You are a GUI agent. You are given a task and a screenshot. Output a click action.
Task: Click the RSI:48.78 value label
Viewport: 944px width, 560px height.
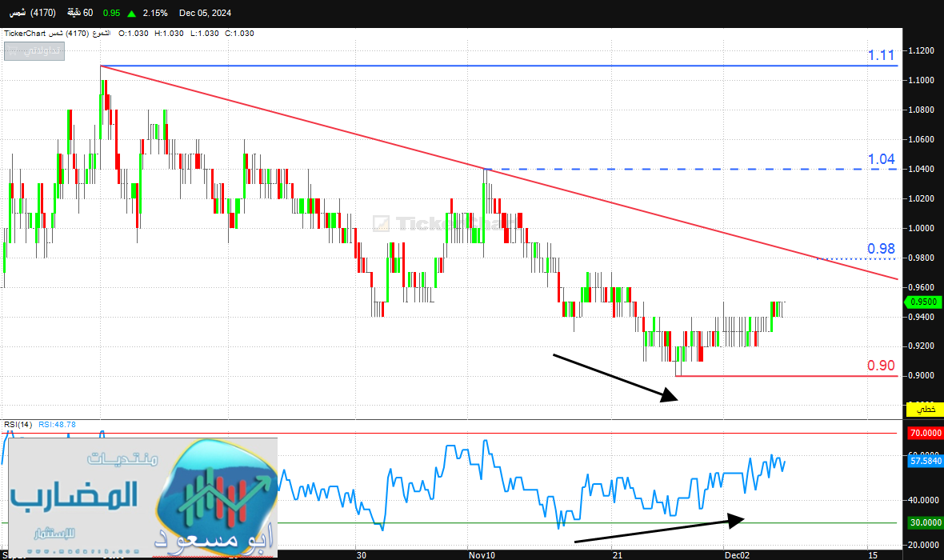click(57, 425)
